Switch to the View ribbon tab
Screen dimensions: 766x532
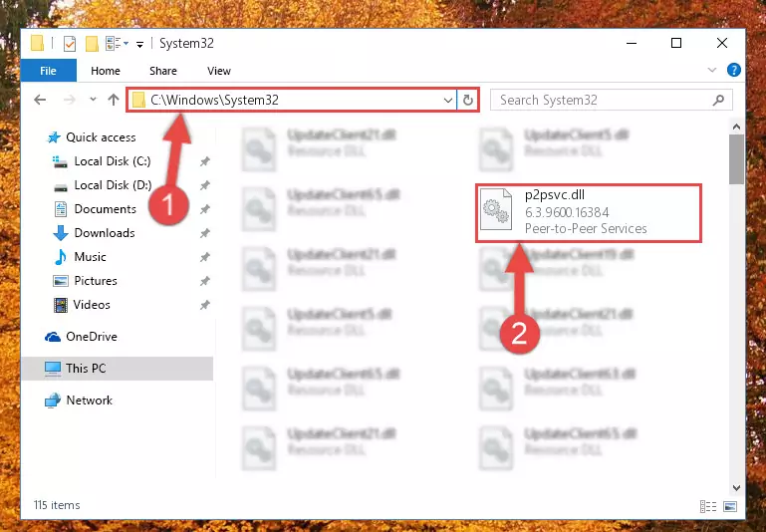[x=219, y=71]
